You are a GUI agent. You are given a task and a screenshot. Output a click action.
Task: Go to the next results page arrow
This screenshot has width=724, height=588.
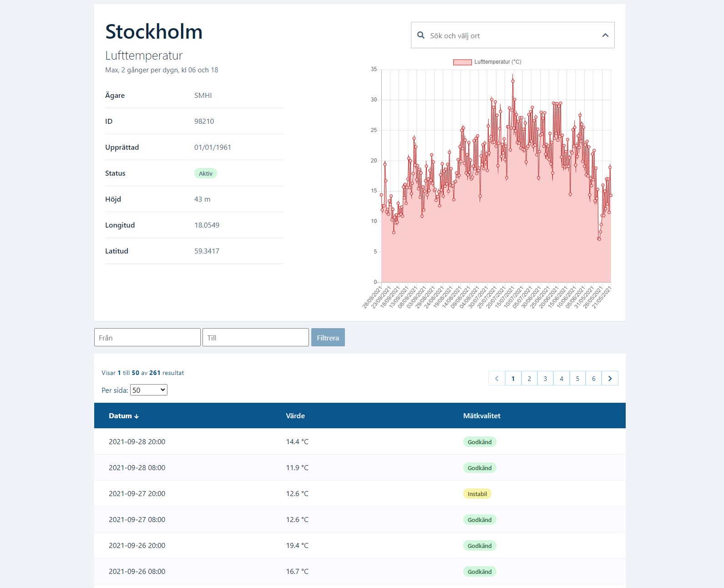pyautogui.click(x=610, y=378)
